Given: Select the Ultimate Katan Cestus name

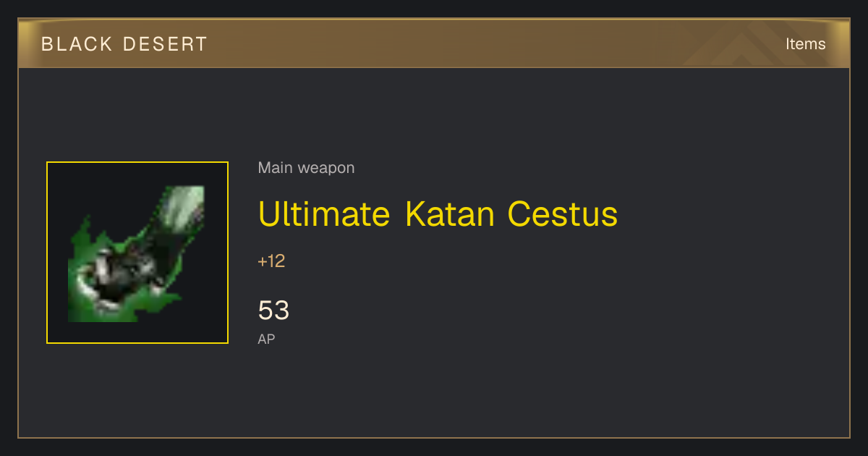Looking at the screenshot, I should point(438,214).
